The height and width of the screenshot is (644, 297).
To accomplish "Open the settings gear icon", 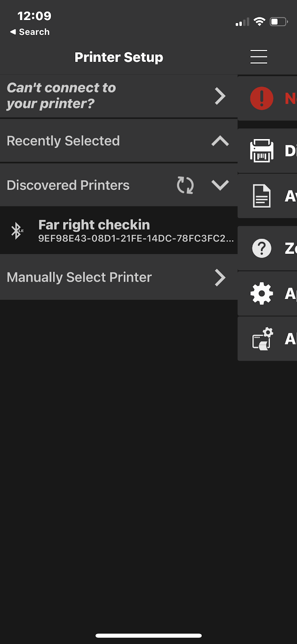I will [262, 293].
